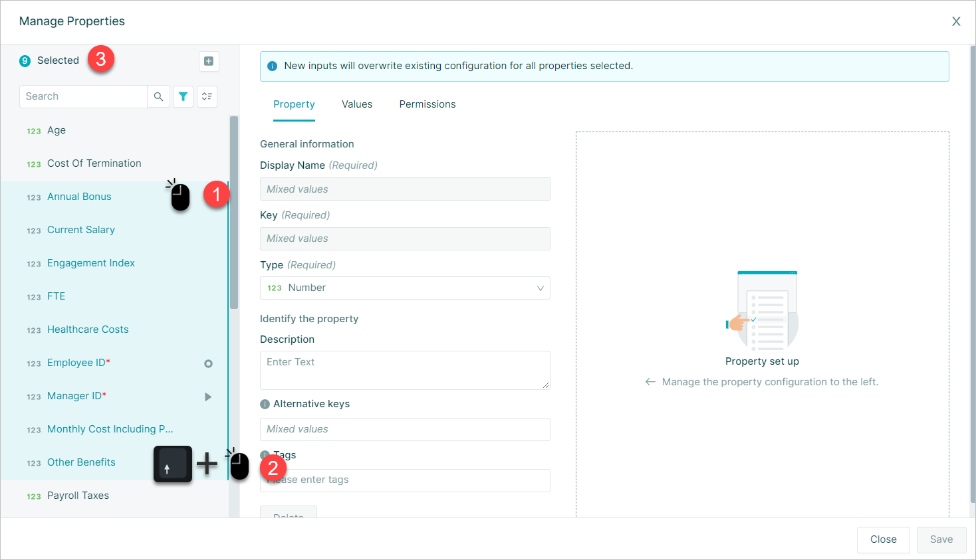Open the Permissions tab
This screenshot has height=560, width=976.
[427, 104]
